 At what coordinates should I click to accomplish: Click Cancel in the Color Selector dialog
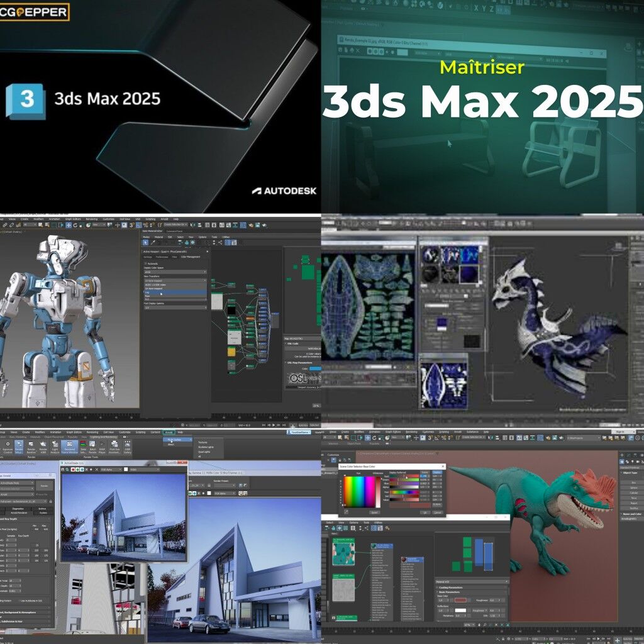[x=438, y=512]
